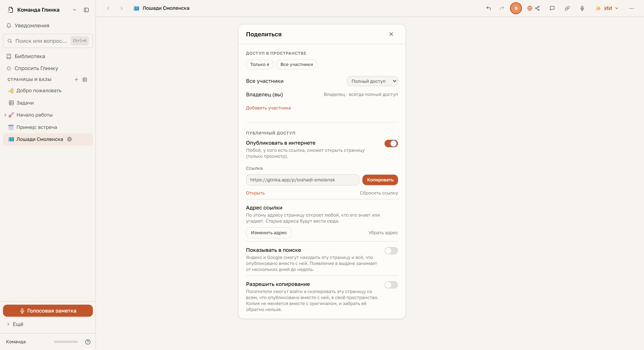Click Копировать link button
Image resolution: width=644 pixels, height=350 pixels.
point(380,180)
